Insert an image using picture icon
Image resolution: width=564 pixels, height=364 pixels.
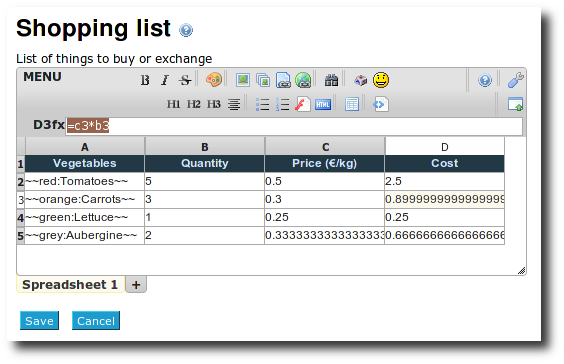click(243, 80)
